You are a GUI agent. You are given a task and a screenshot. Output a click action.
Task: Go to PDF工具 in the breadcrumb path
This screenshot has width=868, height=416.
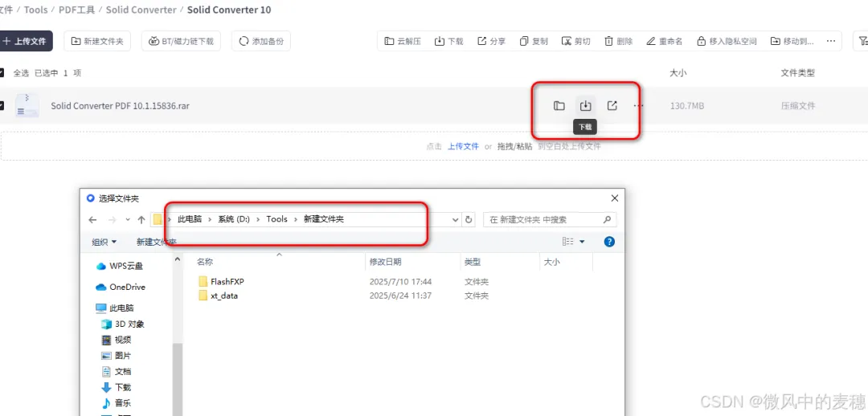(77, 10)
